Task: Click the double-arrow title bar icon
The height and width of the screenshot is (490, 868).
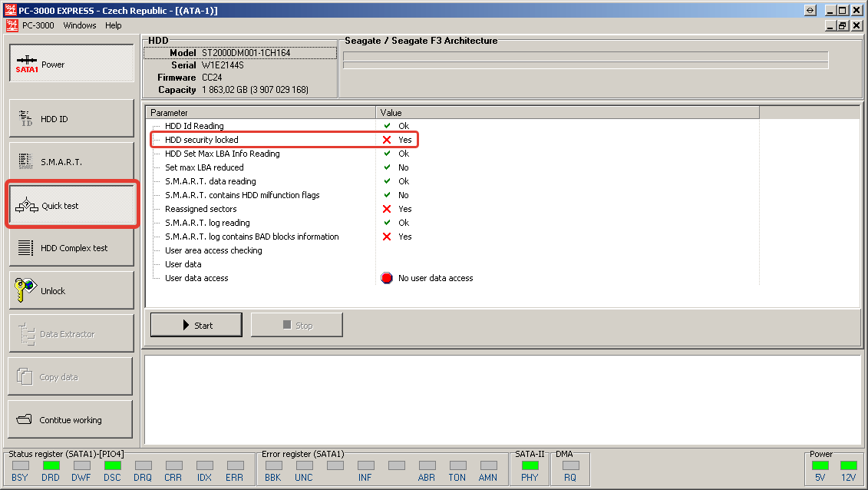Action: click(x=810, y=10)
